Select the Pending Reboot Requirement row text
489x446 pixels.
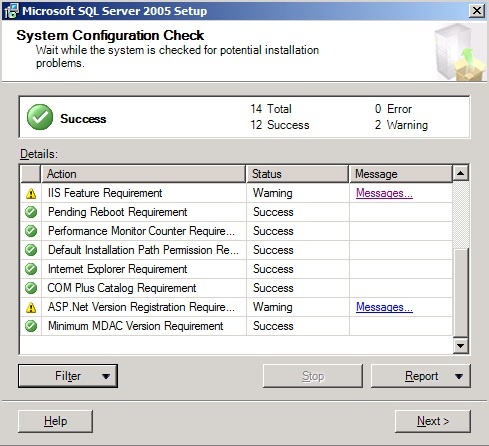(x=118, y=212)
